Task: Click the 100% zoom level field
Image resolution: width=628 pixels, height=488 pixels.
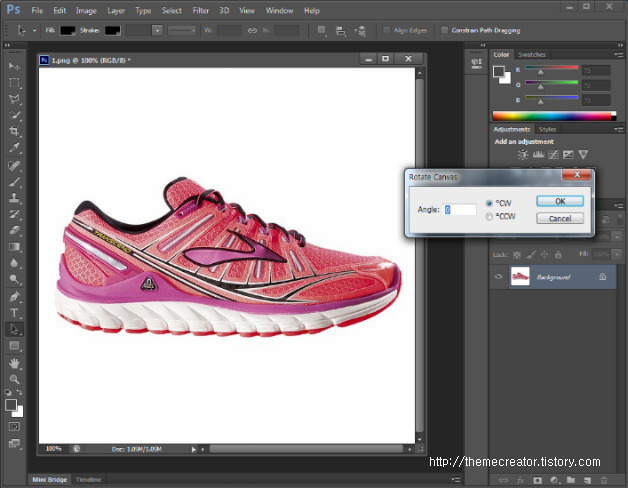Action: click(x=53, y=449)
